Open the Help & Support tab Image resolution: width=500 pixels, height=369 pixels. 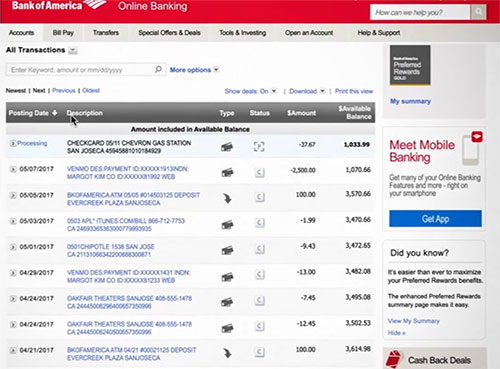pos(379,33)
